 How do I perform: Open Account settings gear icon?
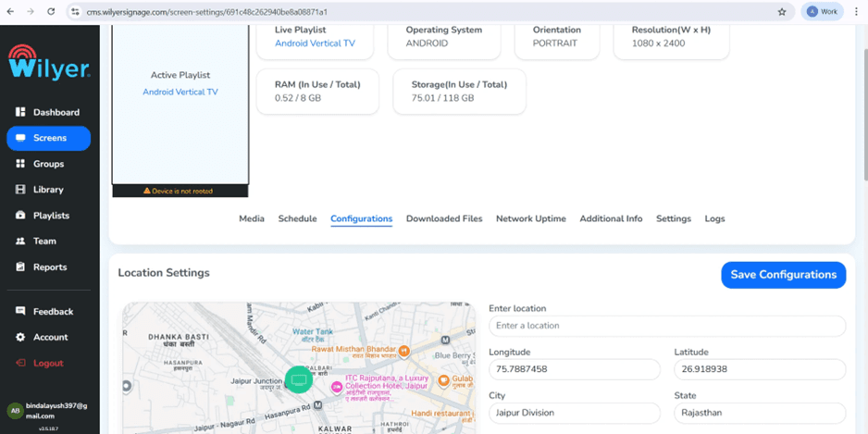(x=20, y=337)
